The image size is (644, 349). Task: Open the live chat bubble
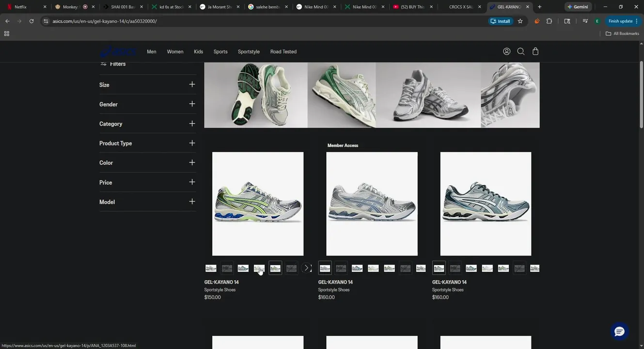[619, 332]
